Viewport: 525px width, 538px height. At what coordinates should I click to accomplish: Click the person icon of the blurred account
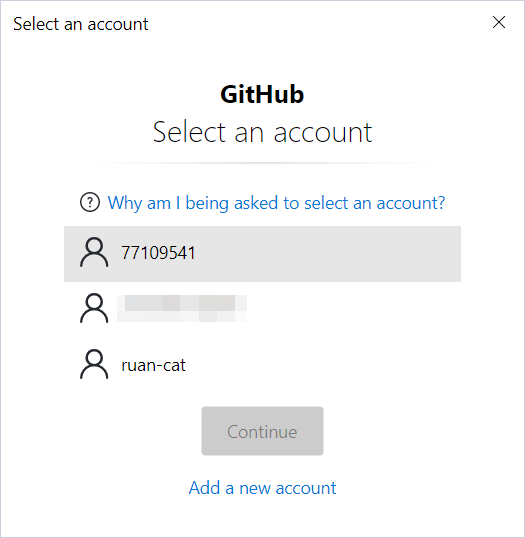click(x=94, y=308)
